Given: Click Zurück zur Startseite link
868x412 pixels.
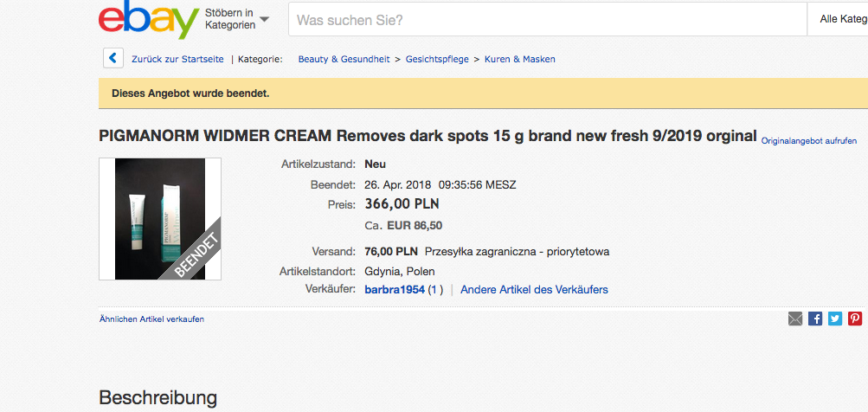Looking at the screenshot, I should [177, 60].
